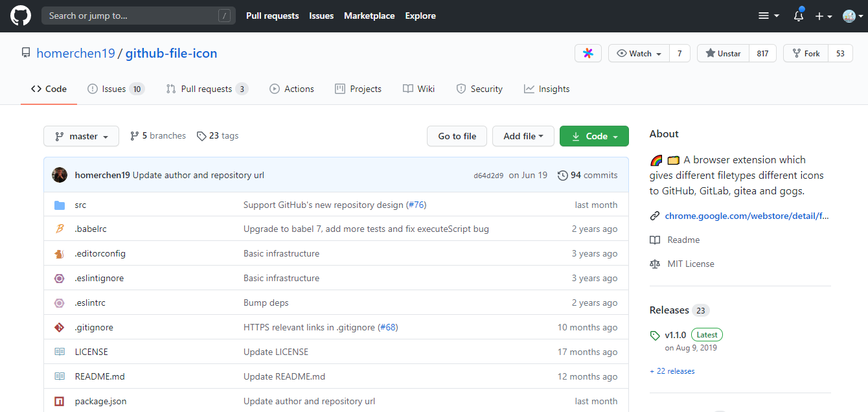
Task: Open the homerchen19 owner link
Action: click(76, 53)
